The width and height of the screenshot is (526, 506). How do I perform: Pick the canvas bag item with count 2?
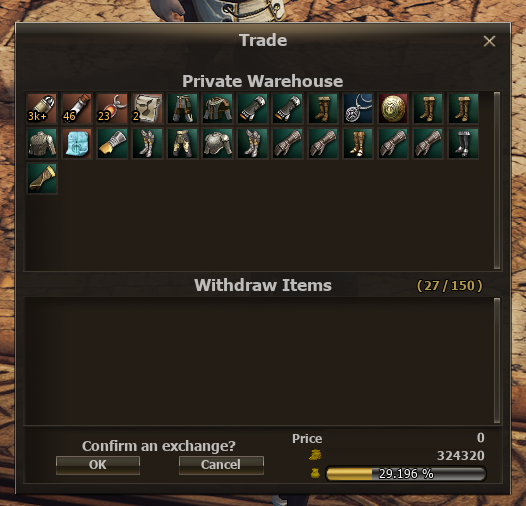(x=147, y=108)
